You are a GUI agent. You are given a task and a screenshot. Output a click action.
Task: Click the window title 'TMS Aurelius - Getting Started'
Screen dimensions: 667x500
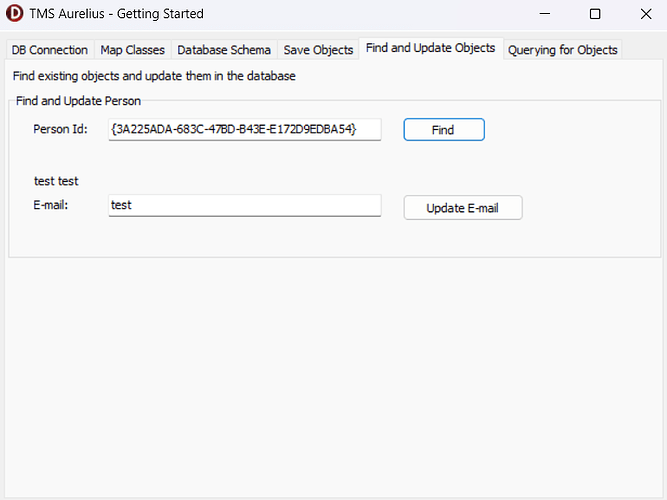point(116,14)
